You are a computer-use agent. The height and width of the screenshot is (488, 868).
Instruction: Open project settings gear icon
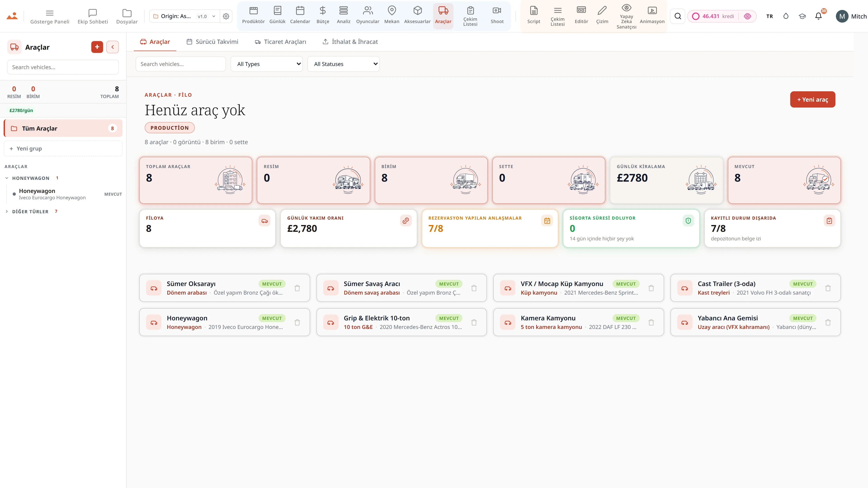click(226, 16)
